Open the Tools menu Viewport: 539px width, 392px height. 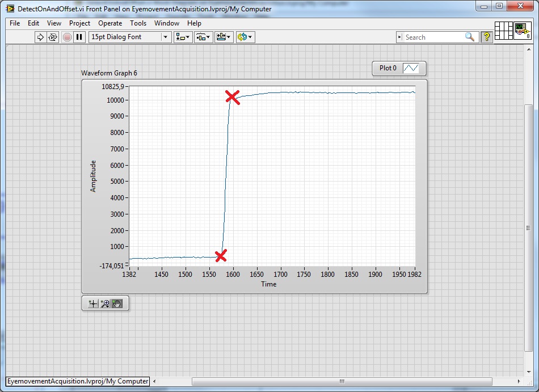click(138, 23)
